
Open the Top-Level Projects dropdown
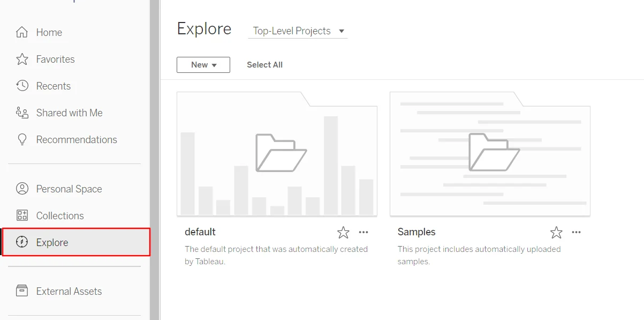tap(298, 31)
